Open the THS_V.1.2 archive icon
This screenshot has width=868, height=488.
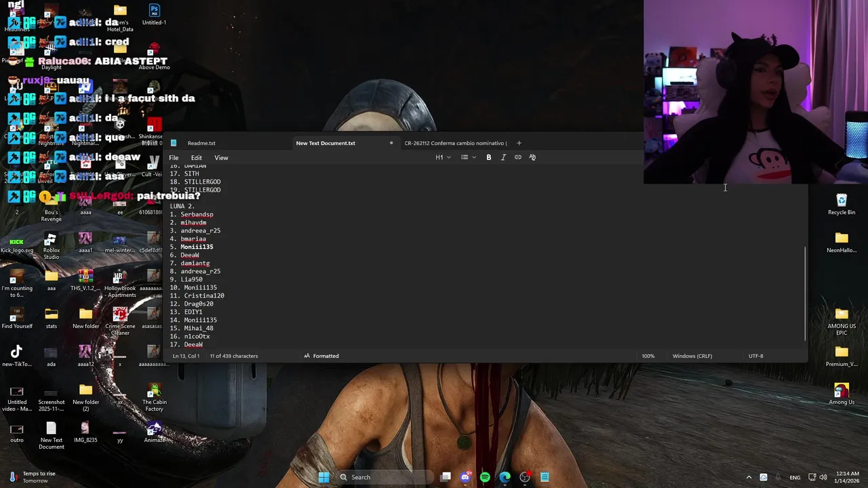click(85, 280)
